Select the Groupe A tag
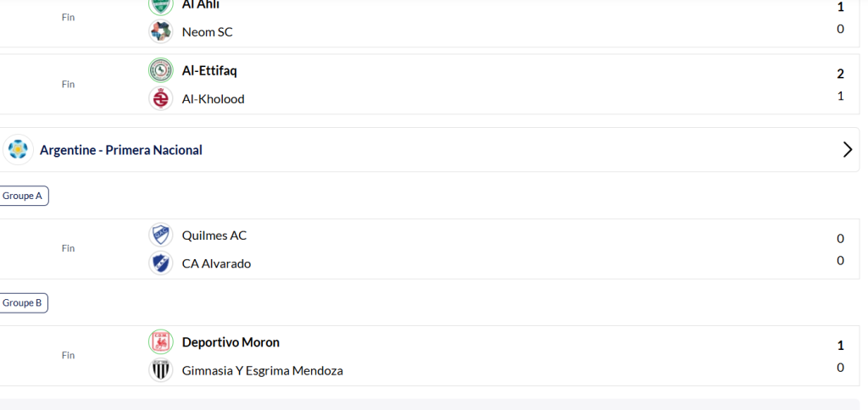This screenshot has height=410, width=868. (23, 196)
